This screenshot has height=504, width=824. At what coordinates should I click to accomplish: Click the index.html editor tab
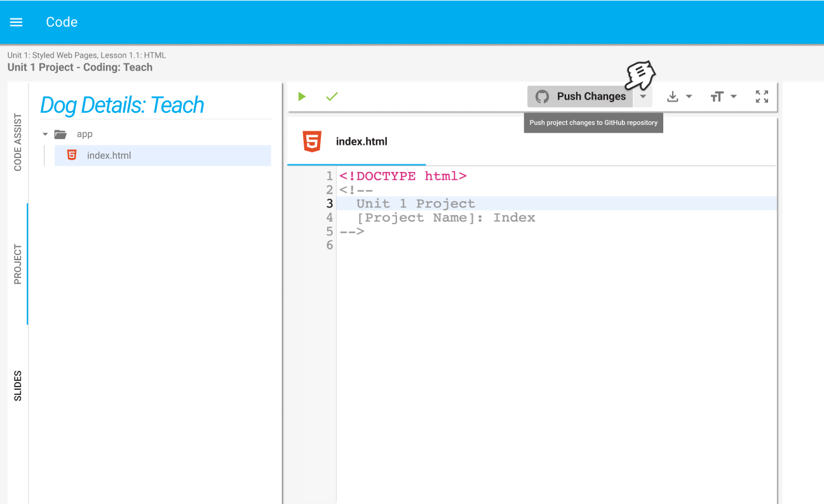pyautogui.click(x=356, y=142)
